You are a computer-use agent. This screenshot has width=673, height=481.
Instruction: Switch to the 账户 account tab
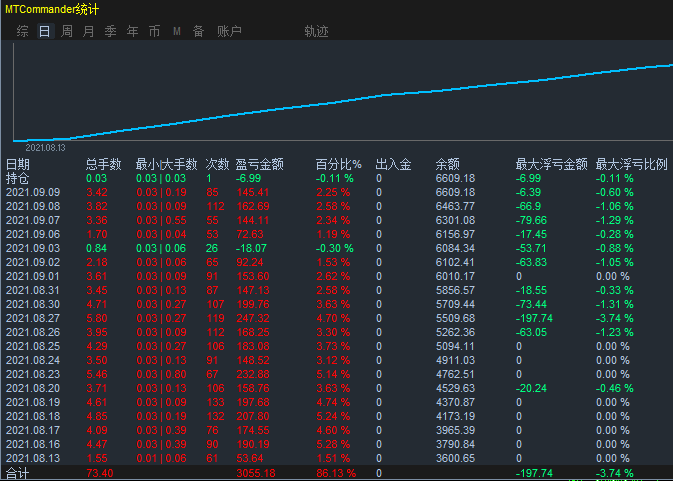[x=229, y=31]
